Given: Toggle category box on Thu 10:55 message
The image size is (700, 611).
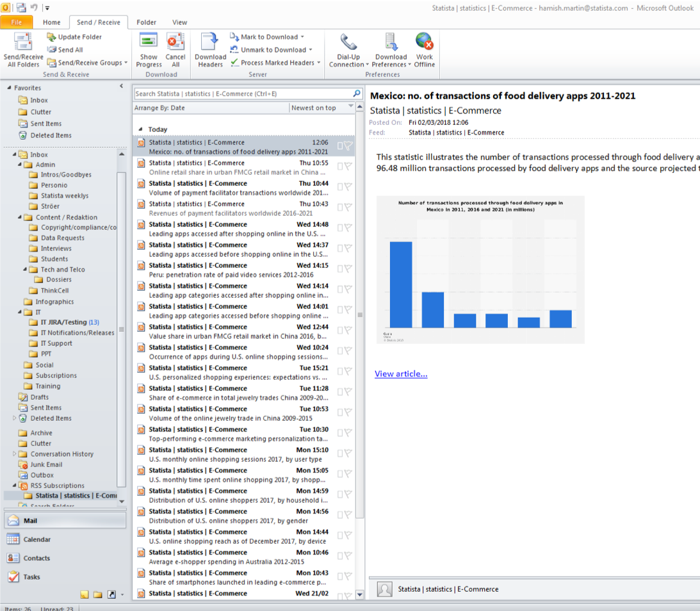Looking at the screenshot, I should [339, 167].
